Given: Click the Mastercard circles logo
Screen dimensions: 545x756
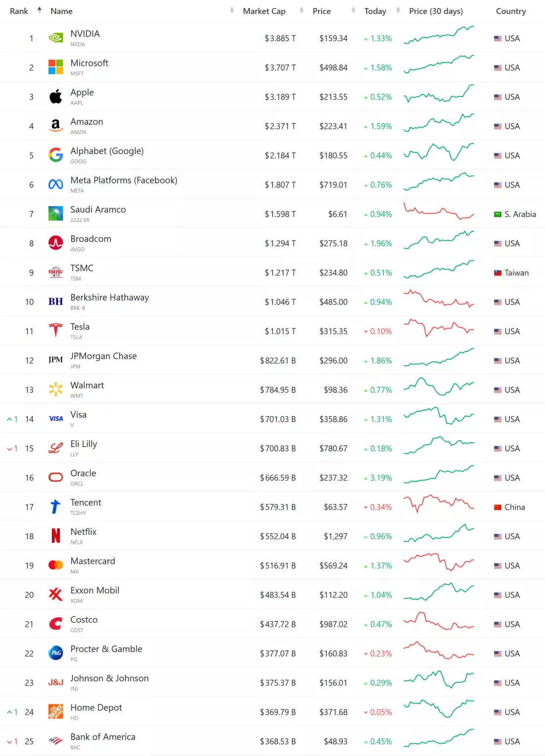Looking at the screenshot, I should pyautogui.click(x=55, y=565).
